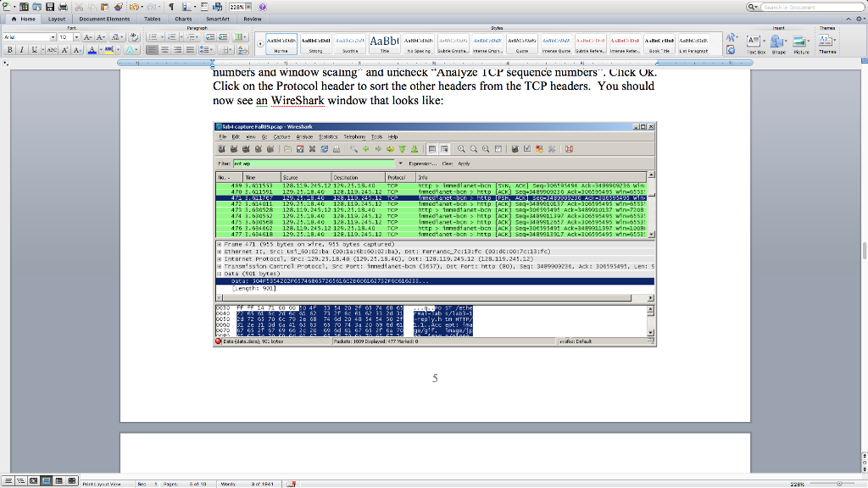Click the Save floppy disk icon

(50, 7)
